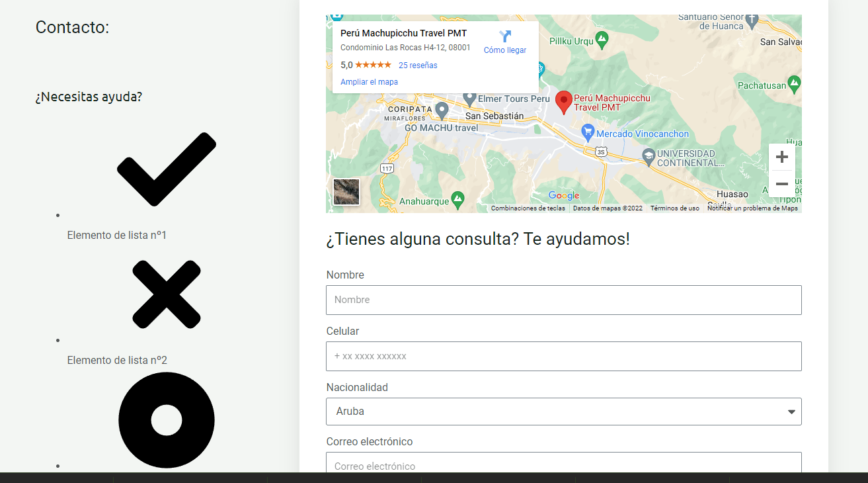Click Elemento de lista nº2 text
The width and height of the screenshot is (868, 483).
pos(117,360)
